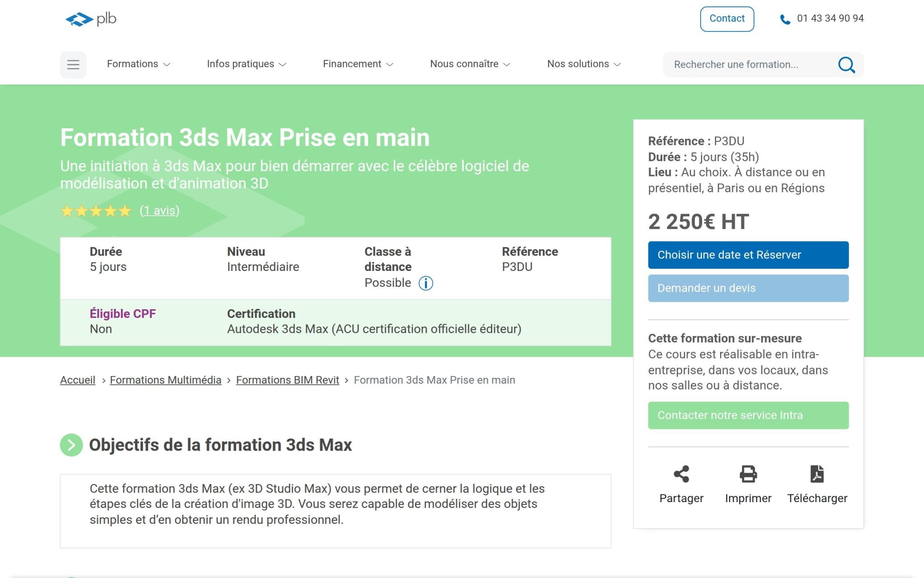Open Formations Multimédia breadcrumb

pyautogui.click(x=166, y=380)
